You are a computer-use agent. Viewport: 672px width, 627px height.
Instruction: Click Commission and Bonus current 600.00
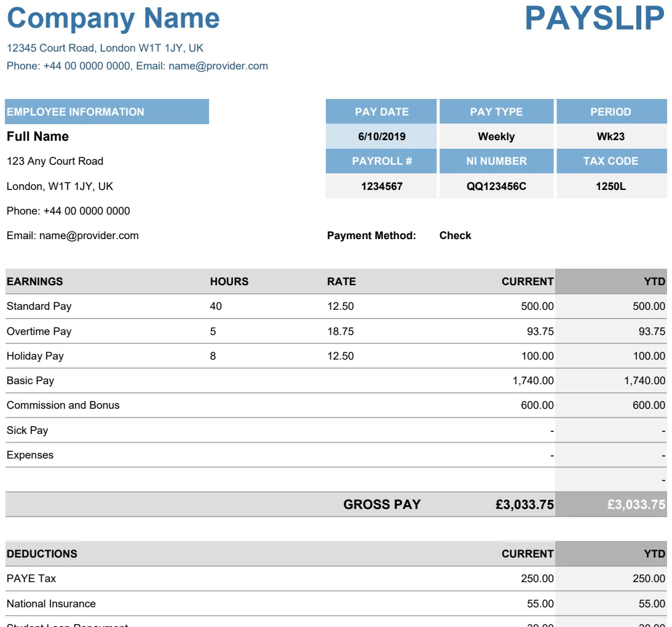[537, 406]
